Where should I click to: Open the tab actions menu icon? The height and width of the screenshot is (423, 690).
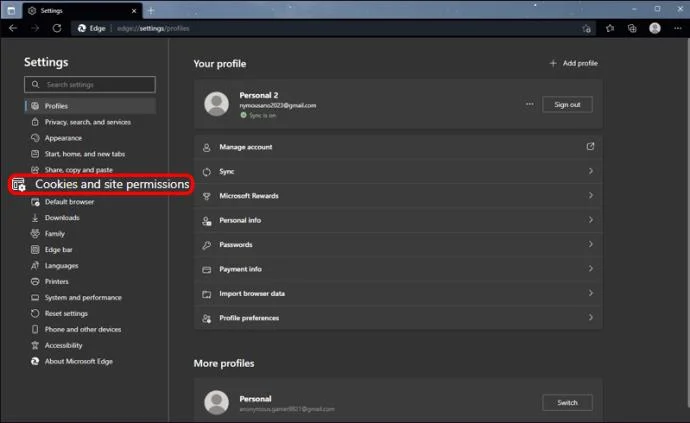point(11,10)
